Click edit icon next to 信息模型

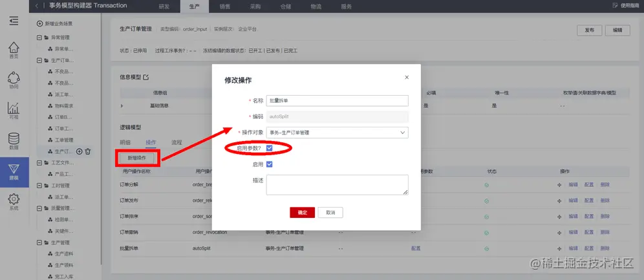(x=145, y=77)
